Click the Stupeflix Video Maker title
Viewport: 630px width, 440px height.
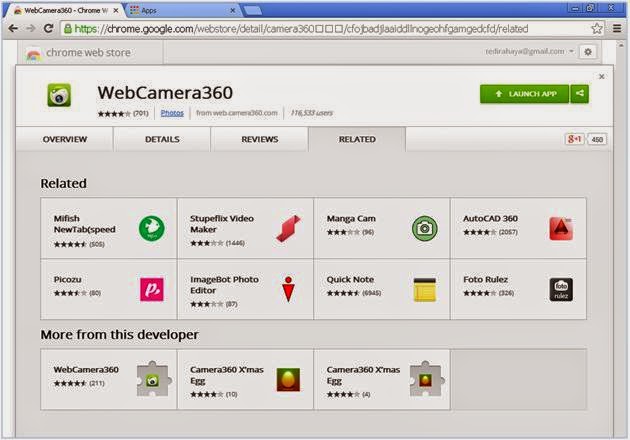coord(222,224)
